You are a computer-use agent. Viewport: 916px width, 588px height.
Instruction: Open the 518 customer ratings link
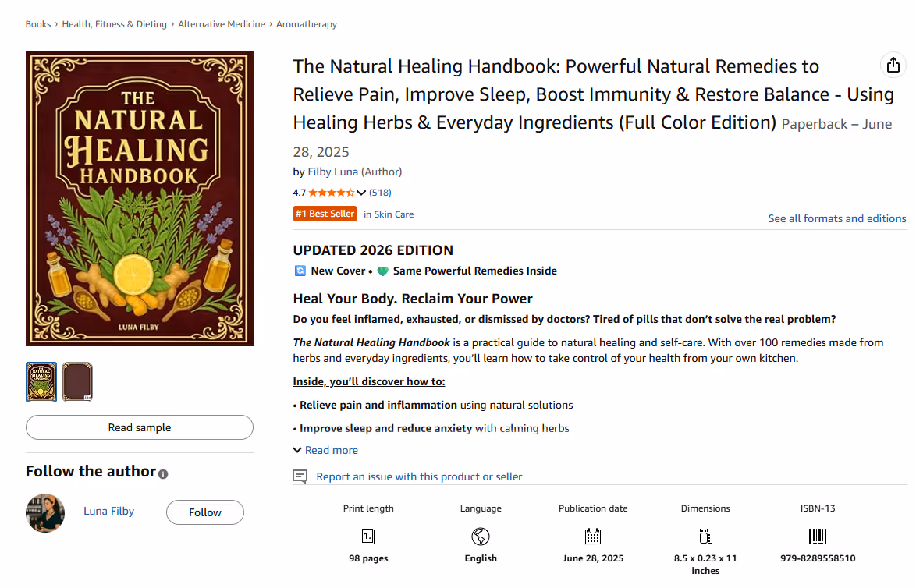[380, 192]
